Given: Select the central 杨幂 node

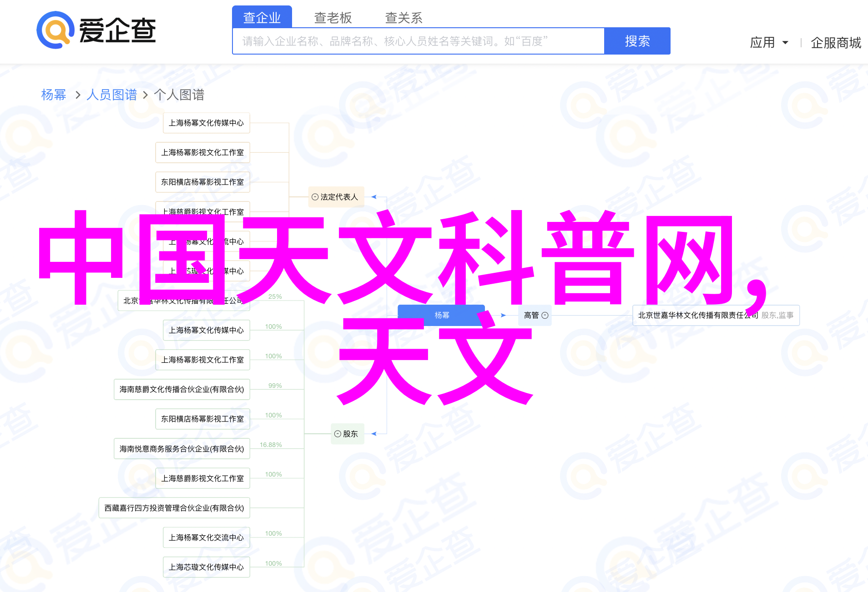Looking at the screenshot, I should [x=441, y=315].
